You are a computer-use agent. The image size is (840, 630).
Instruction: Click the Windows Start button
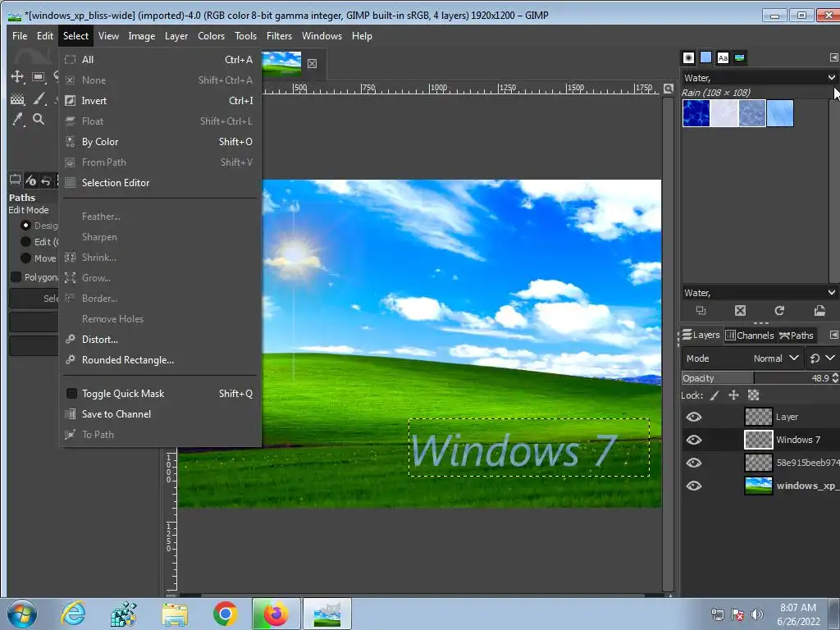point(22,614)
